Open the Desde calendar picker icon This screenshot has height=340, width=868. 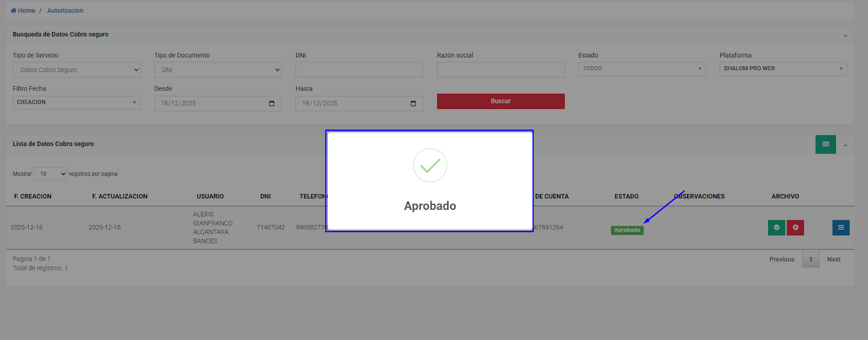[x=272, y=104]
